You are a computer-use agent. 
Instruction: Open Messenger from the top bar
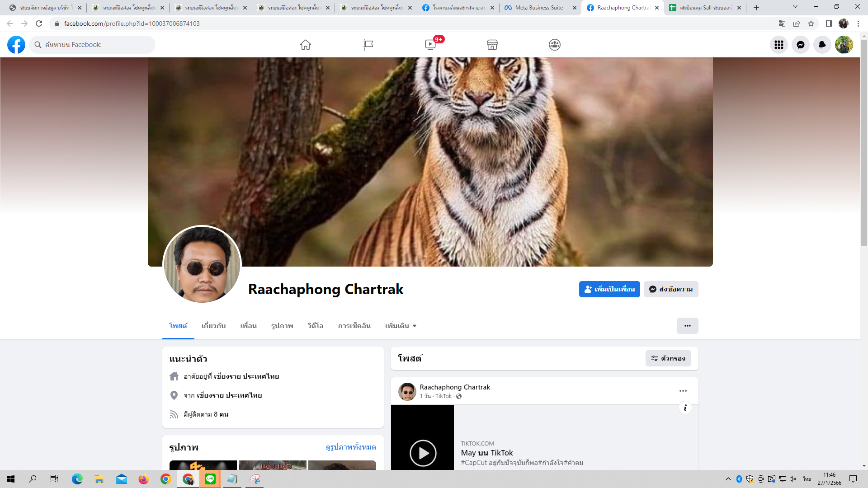click(800, 45)
